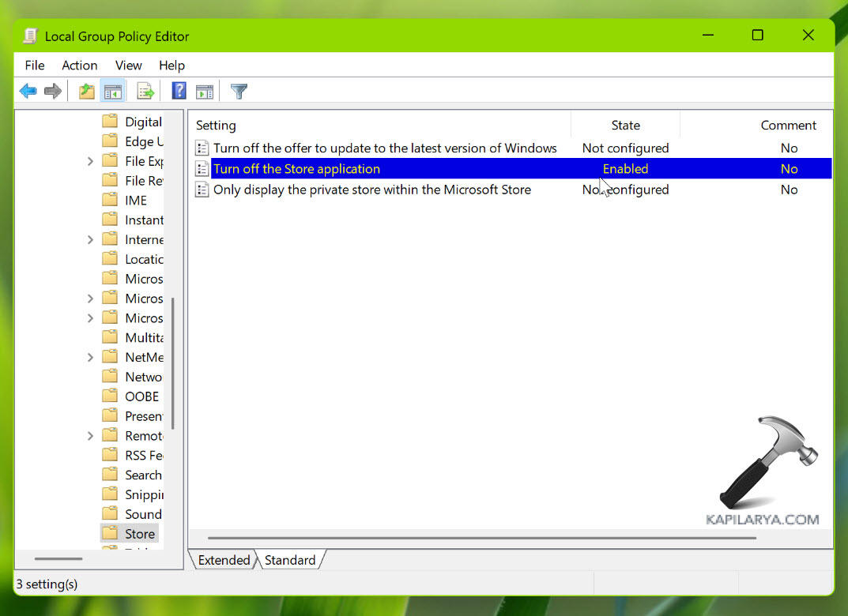848x616 pixels.
Task: Expand the File Explorer folder node
Action: click(90, 161)
